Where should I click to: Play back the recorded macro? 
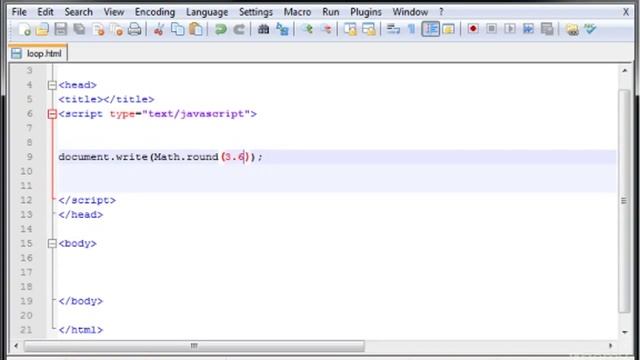pos(510,29)
